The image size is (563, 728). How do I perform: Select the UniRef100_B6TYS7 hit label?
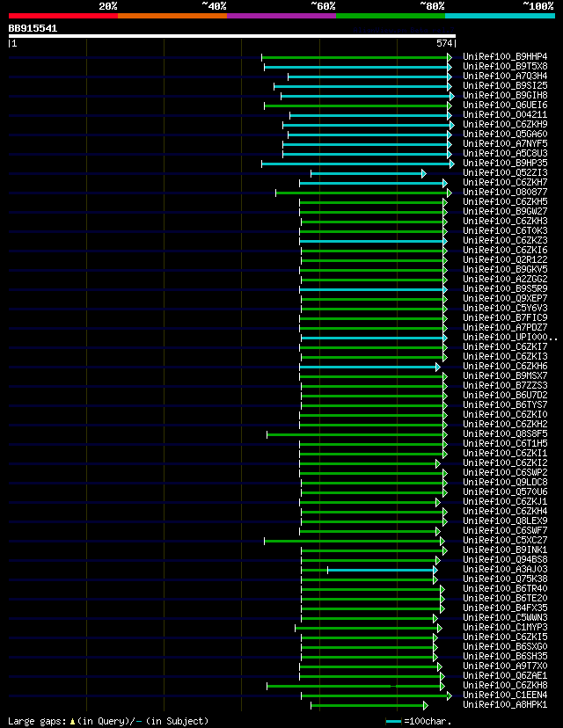(505, 404)
